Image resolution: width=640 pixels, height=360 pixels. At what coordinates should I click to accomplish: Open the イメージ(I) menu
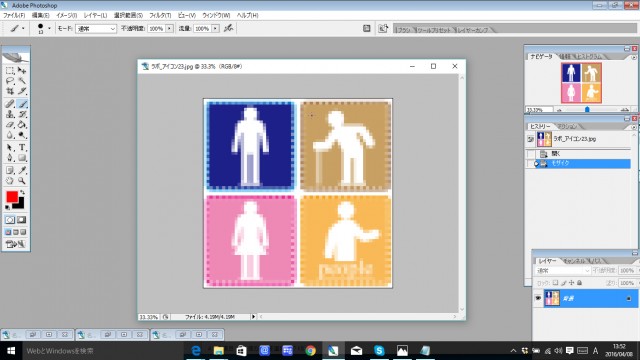(67, 15)
